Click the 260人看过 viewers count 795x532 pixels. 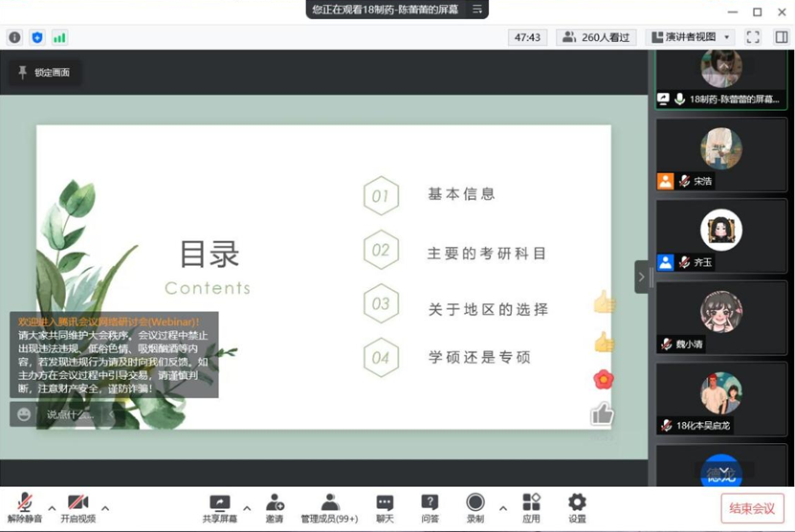pyautogui.click(x=597, y=37)
